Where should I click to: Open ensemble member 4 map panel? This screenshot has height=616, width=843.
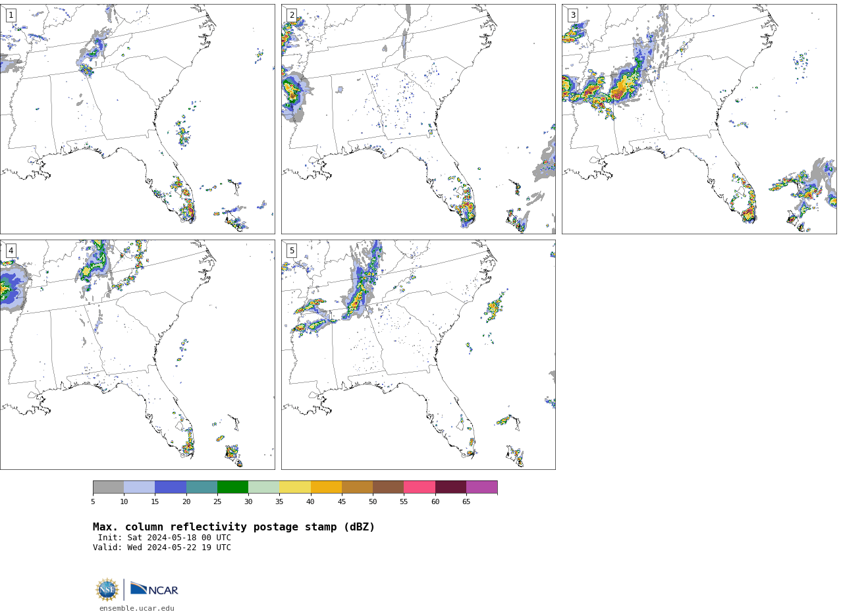137,355
